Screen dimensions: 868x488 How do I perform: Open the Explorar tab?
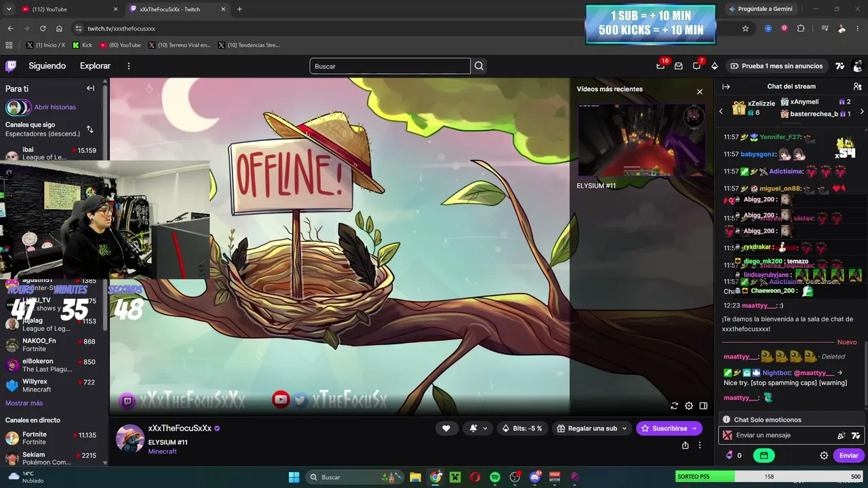pos(95,66)
